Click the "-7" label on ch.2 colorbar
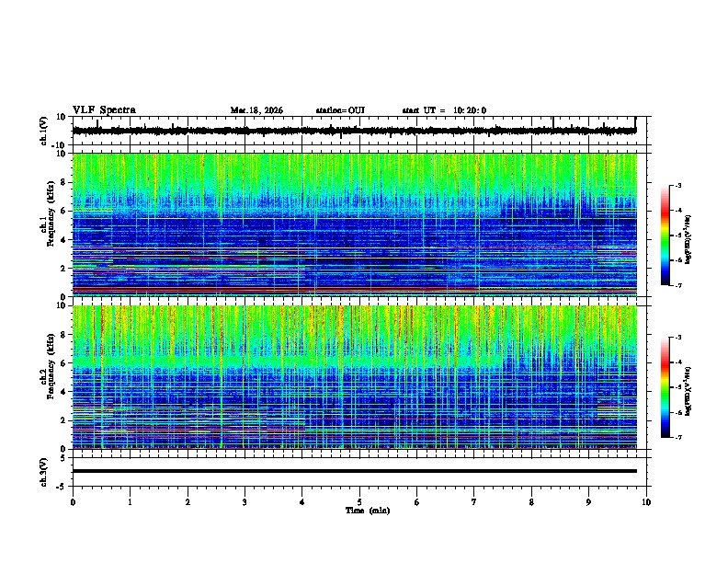This screenshot has width=728, height=563. pyautogui.click(x=677, y=437)
